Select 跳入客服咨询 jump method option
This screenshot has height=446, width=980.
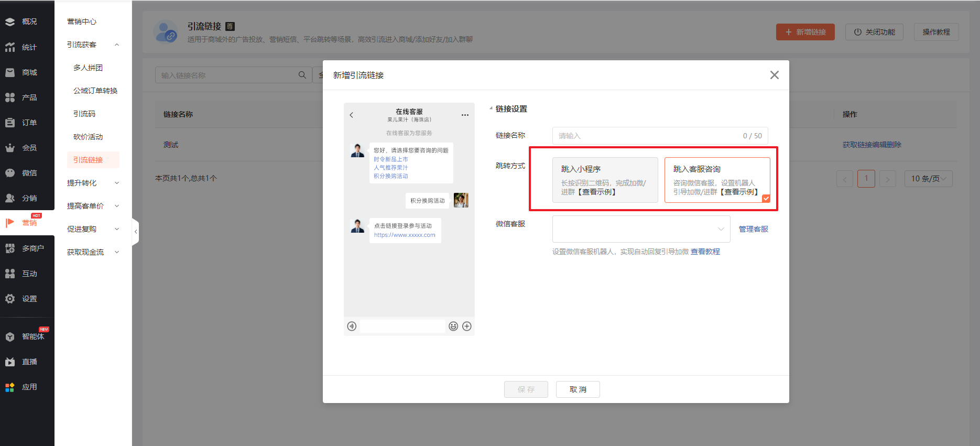[x=717, y=180]
